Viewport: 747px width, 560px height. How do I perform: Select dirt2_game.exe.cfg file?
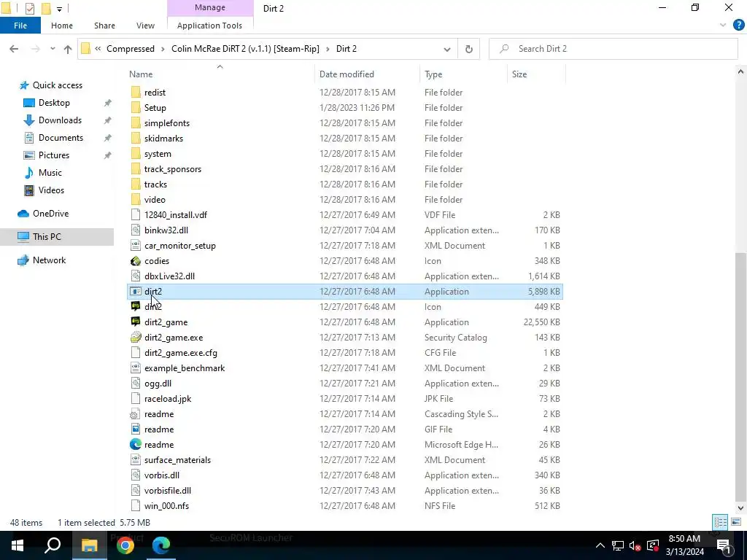tap(181, 353)
